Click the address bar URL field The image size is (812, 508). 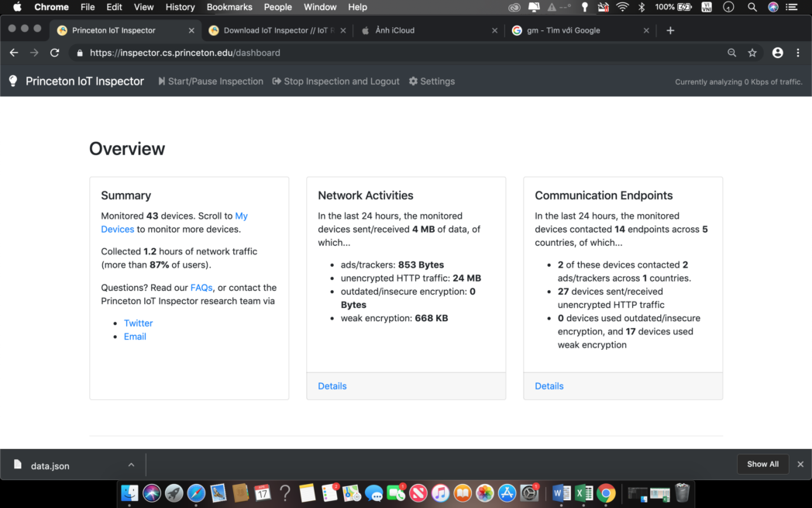coord(404,53)
